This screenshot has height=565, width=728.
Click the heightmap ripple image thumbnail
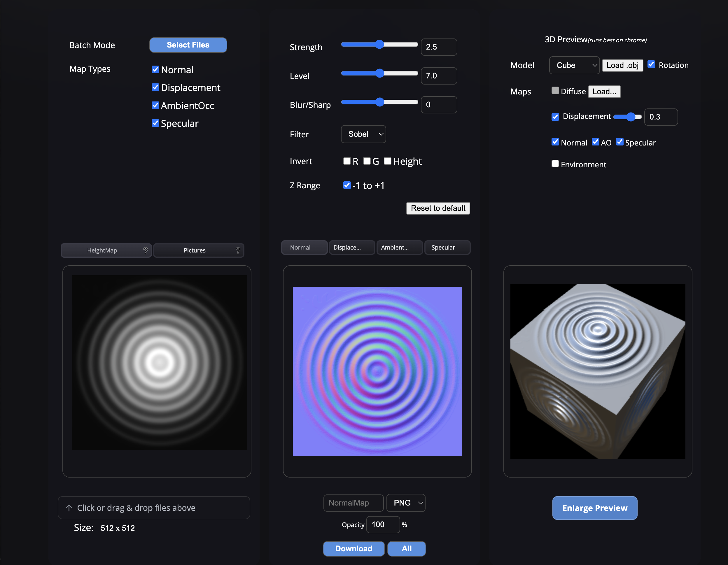tap(160, 362)
